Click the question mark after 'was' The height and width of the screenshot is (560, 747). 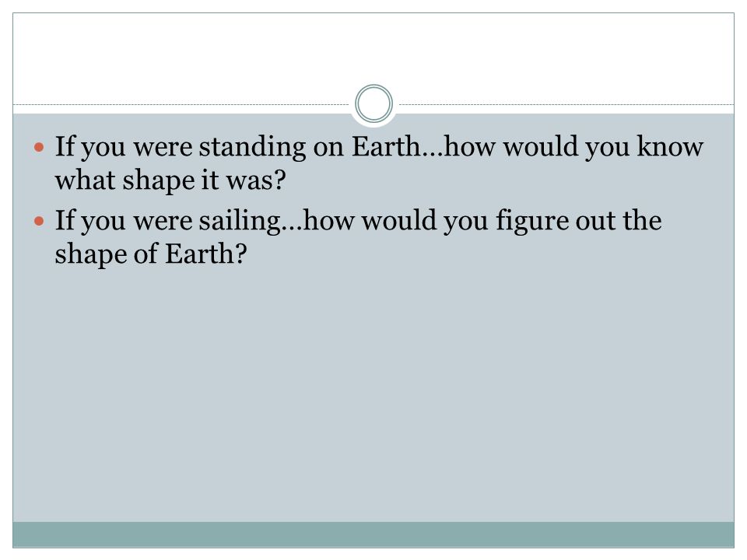click(x=279, y=180)
